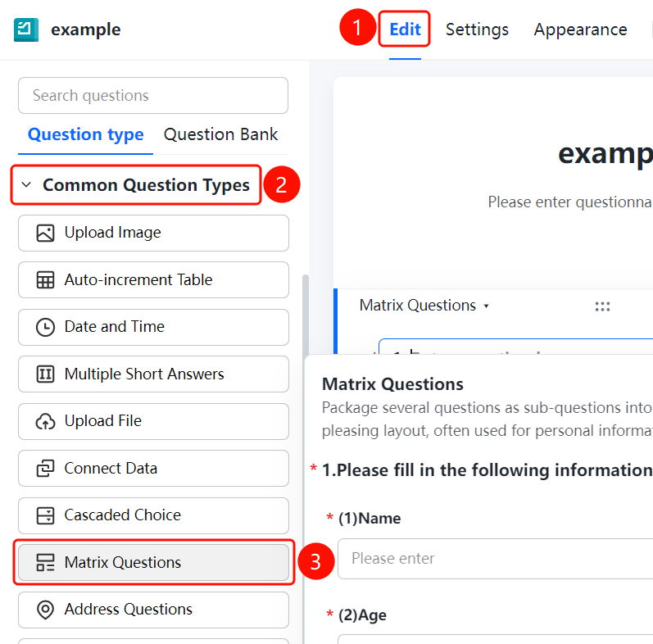The width and height of the screenshot is (653, 644).
Task: Click the Search questions input field
Action: [x=153, y=95]
